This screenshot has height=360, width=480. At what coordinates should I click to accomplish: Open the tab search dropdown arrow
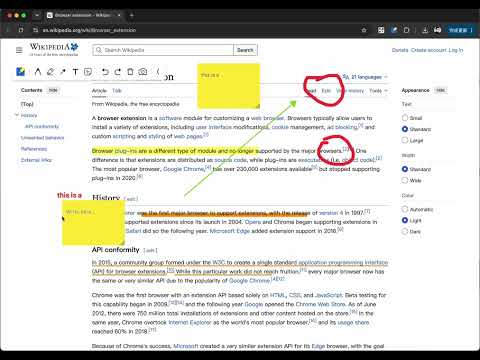click(x=37, y=15)
